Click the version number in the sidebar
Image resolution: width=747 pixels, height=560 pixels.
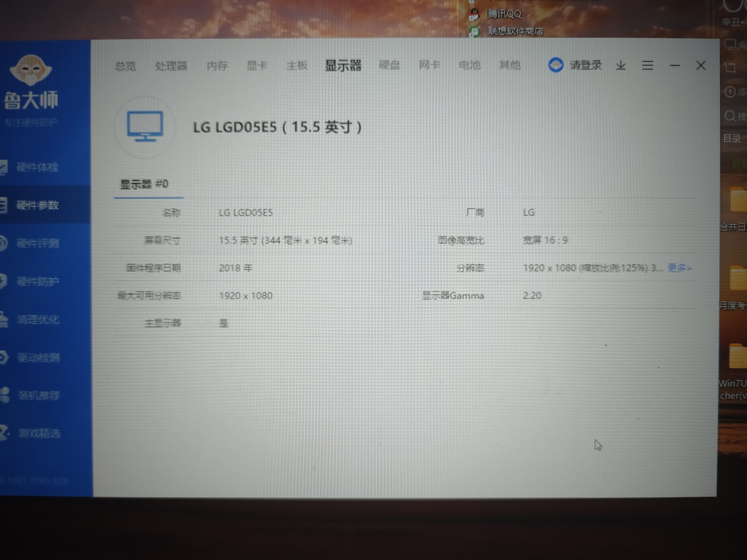[34, 481]
